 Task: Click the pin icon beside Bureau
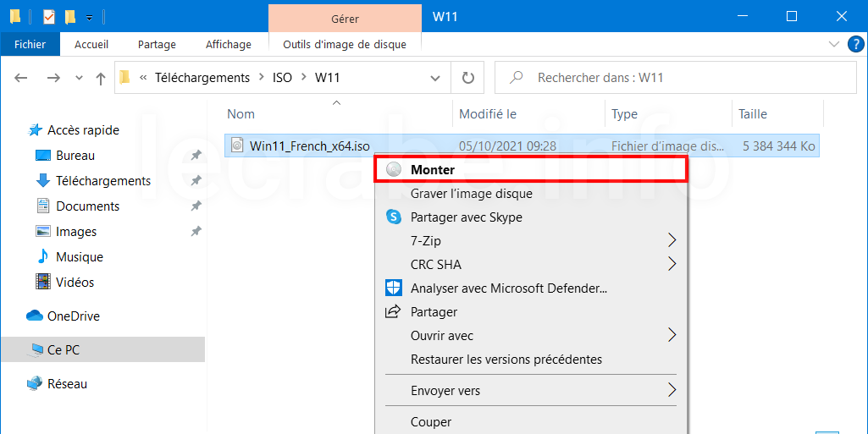click(x=196, y=156)
